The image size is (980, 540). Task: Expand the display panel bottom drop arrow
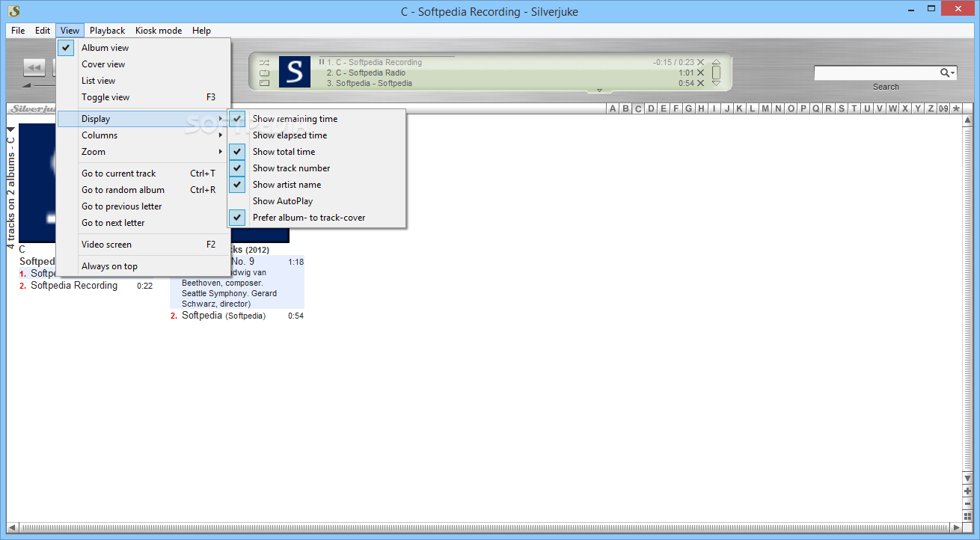tap(599, 90)
